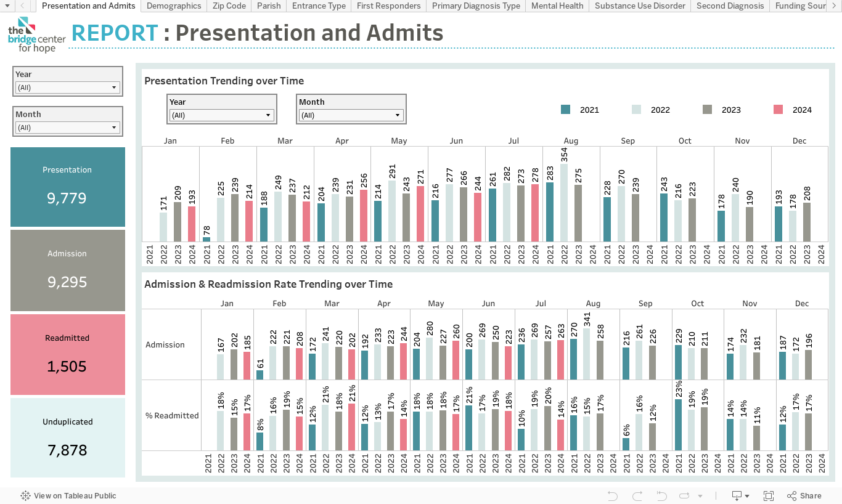Click the Aug header in presentation chart
Image resolution: width=842 pixels, height=504 pixels.
(x=571, y=140)
